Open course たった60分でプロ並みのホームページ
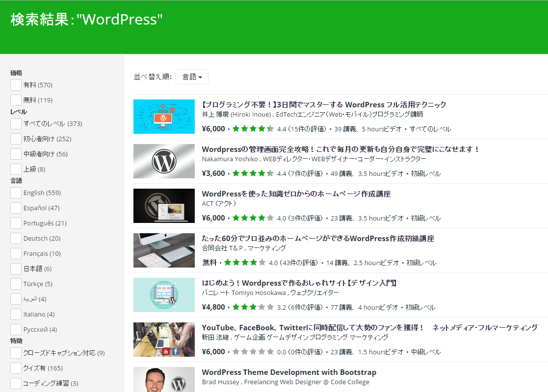Image resolution: width=548 pixels, height=392 pixels. point(318,239)
